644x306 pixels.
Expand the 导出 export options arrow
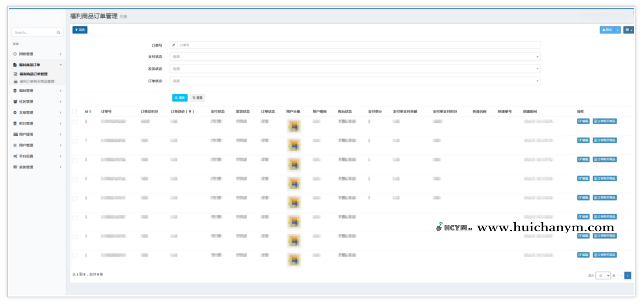pos(618,30)
